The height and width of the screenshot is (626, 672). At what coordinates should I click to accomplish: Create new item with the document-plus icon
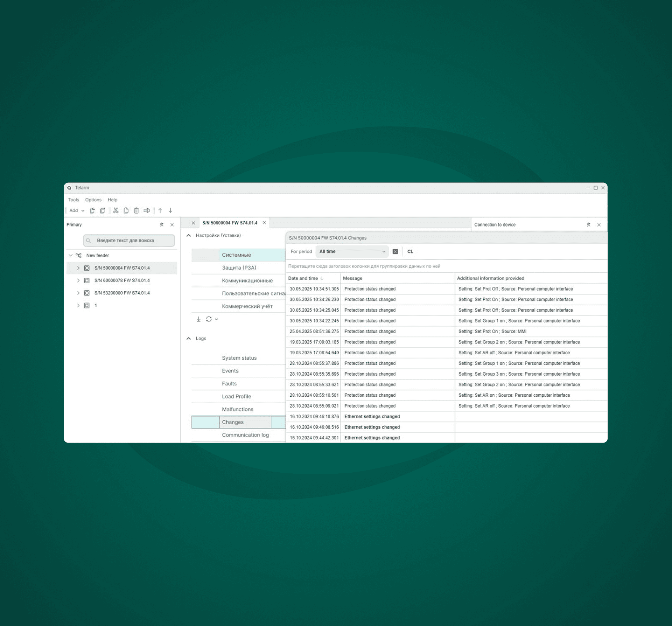[x=92, y=210]
